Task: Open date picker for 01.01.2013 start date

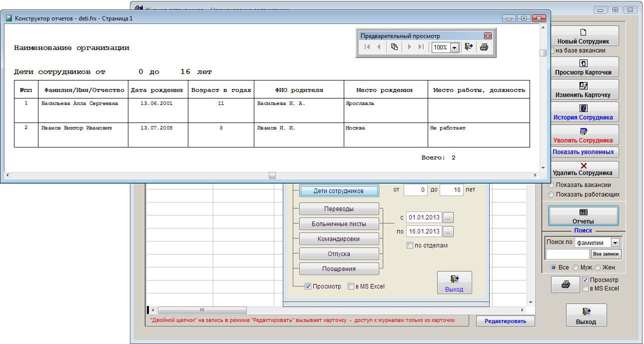Action: click(x=448, y=218)
